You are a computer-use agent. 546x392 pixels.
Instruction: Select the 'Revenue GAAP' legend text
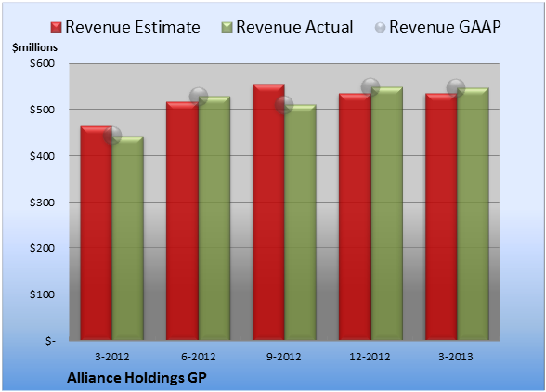445,27
